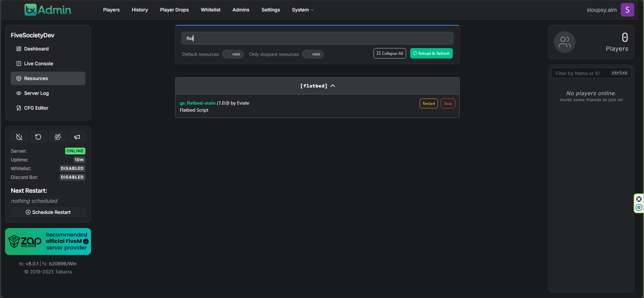The image size is (644, 298).
Task: Restart the gs_flatbed-main resource
Action: 429,104
